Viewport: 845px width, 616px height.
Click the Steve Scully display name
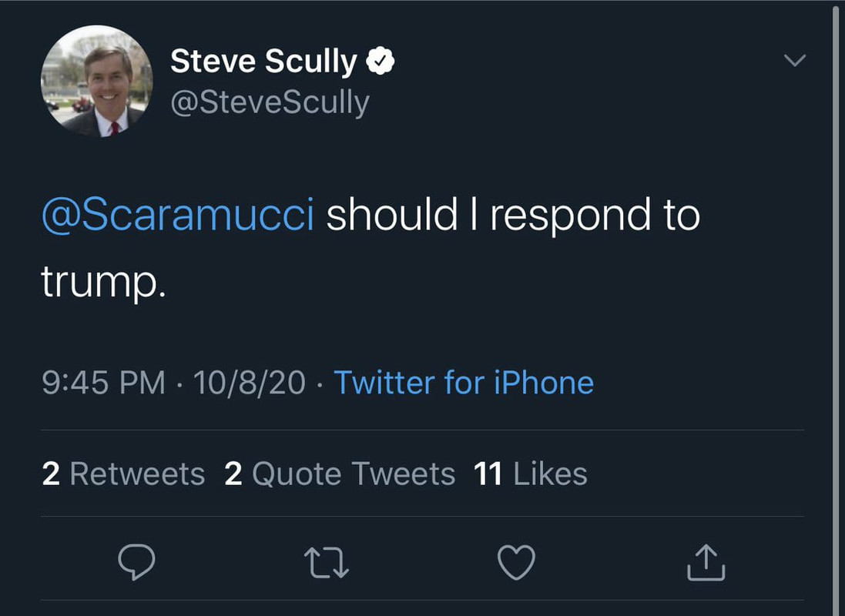pyautogui.click(x=263, y=61)
